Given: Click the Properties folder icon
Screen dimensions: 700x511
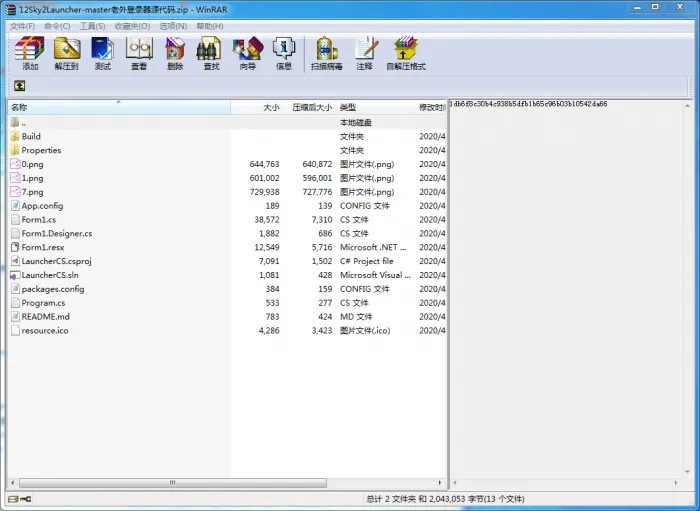Looking at the screenshot, I should pos(15,150).
